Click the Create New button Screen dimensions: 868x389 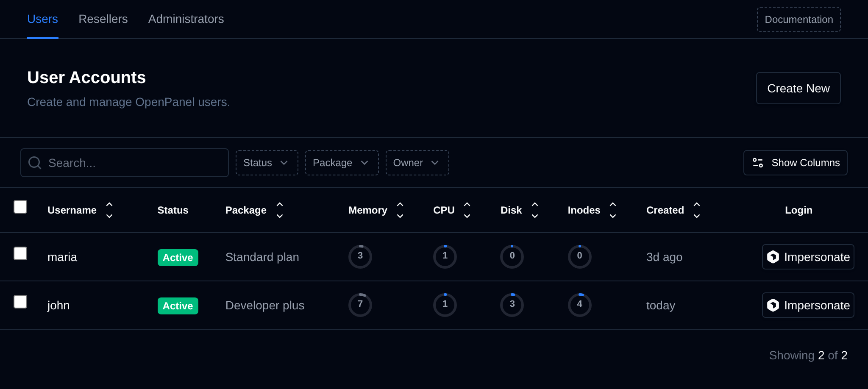[798, 88]
